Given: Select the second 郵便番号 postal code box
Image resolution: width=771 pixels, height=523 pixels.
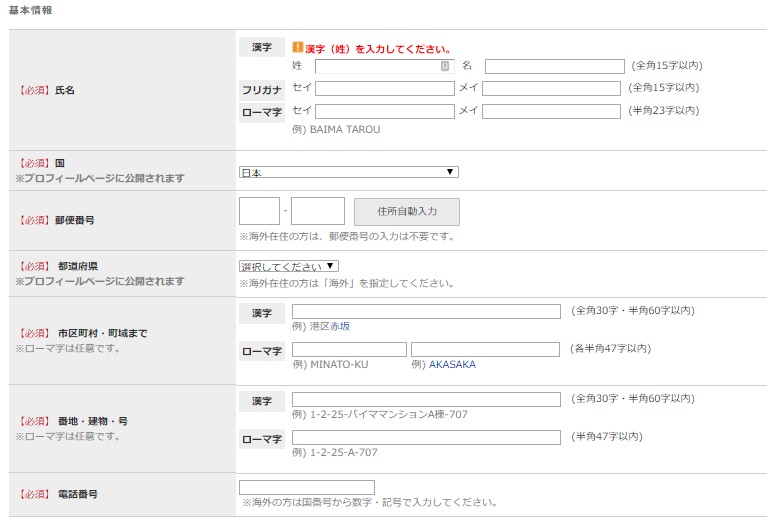Looking at the screenshot, I should click(317, 211).
